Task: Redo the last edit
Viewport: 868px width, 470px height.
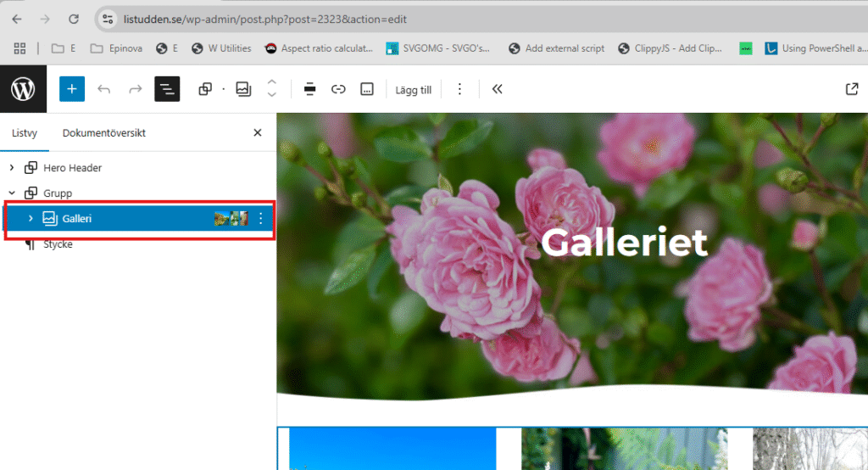Action: tap(135, 89)
